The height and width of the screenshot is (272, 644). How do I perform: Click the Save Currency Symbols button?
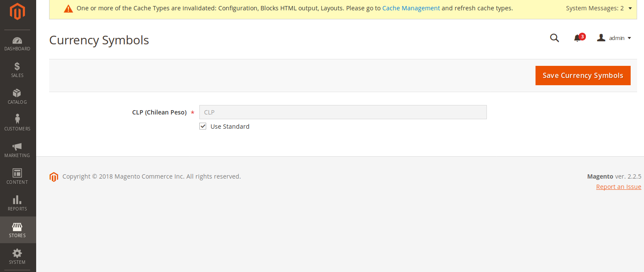click(x=582, y=75)
